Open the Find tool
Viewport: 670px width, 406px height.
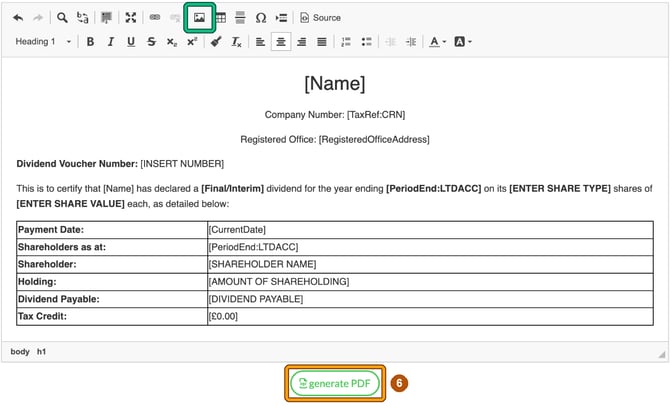pos(62,18)
